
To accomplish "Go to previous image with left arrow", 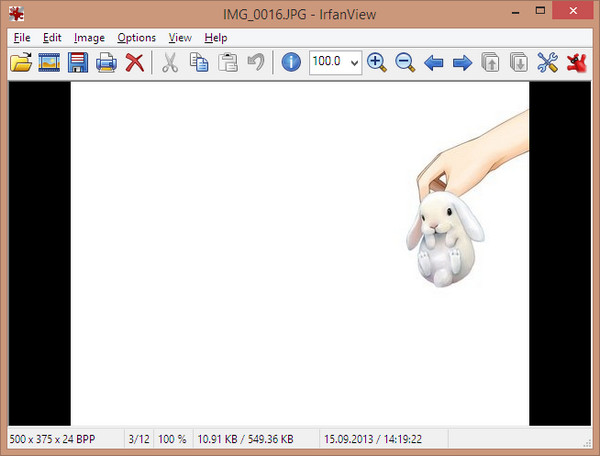I will (x=434, y=63).
